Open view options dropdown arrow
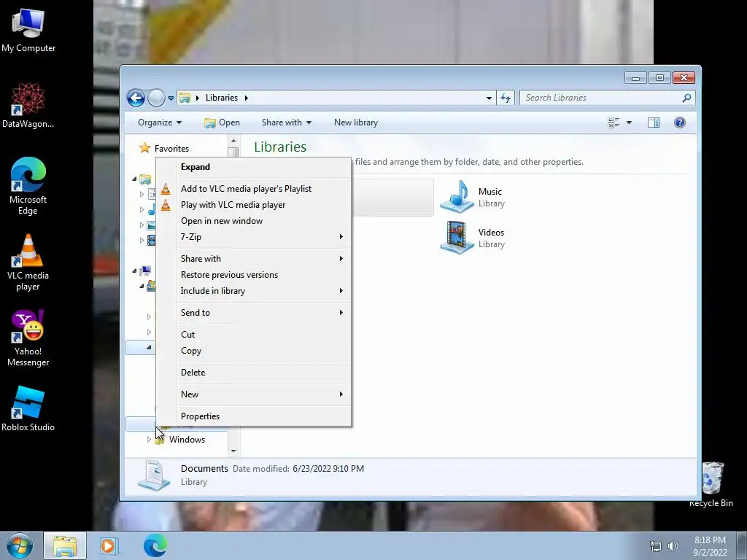The width and height of the screenshot is (747, 560). pyautogui.click(x=629, y=122)
